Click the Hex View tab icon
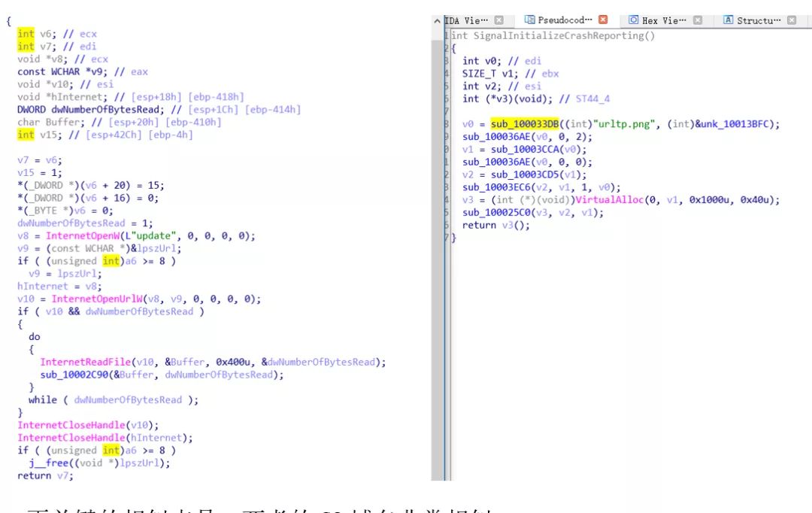This screenshot has width=812, height=513. pyautogui.click(x=633, y=20)
